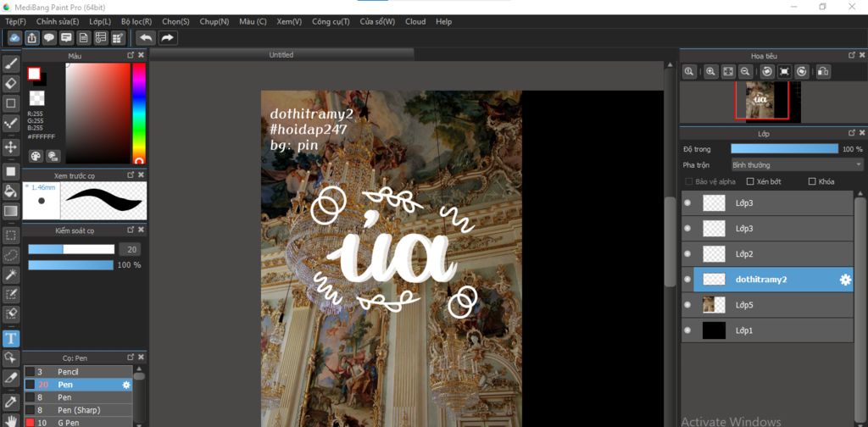The width and height of the screenshot is (868, 427).
Task: Select the Shape rectangle tool
Action: coord(10,103)
